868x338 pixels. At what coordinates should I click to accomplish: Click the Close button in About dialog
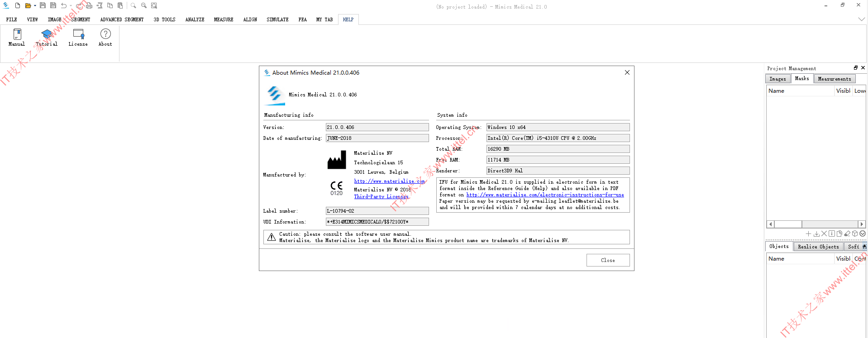pyautogui.click(x=608, y=260)
